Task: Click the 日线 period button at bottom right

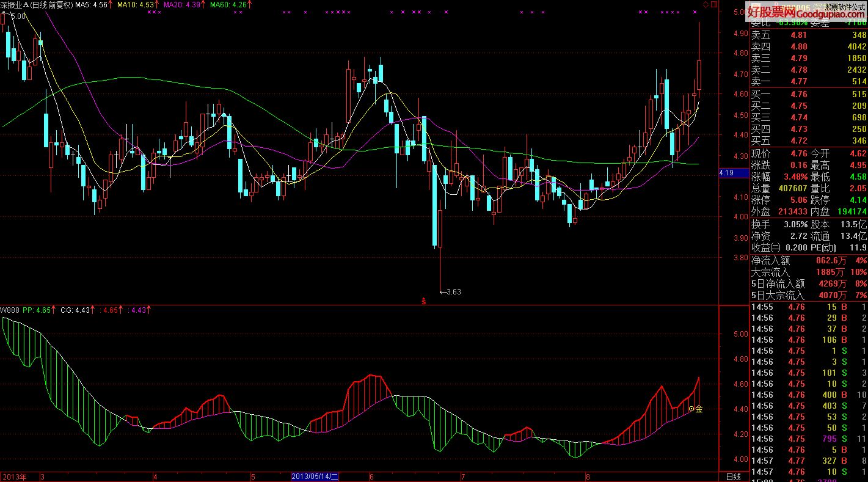Action: point(733,477)
